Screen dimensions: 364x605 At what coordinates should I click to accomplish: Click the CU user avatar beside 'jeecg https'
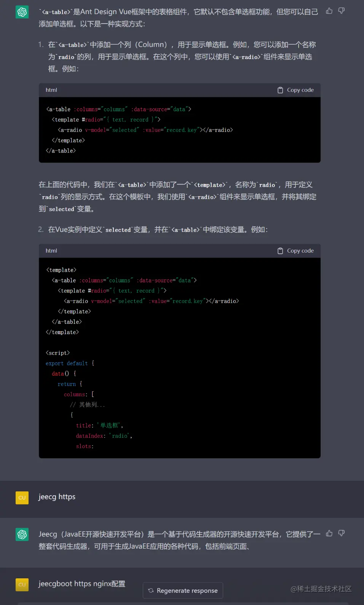pos(22,498)
